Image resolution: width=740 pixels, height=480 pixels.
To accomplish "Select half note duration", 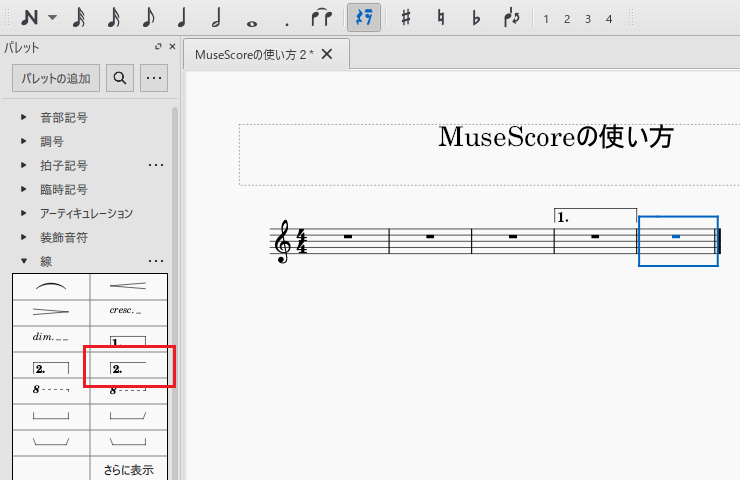I will pyautogui.click(x=217, y=18).
